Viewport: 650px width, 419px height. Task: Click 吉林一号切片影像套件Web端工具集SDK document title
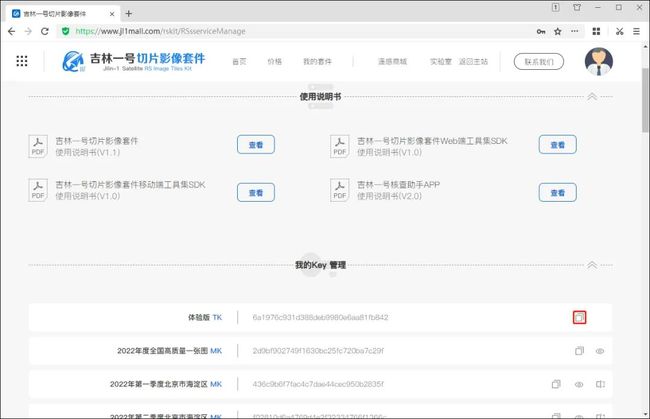click(432, 141)
